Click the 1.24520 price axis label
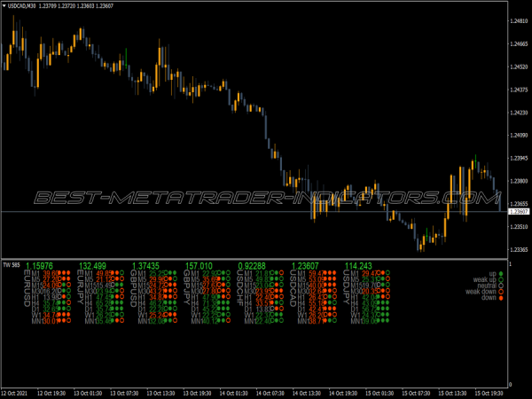Viewport: 532px width, 399px height. click(519, 66)
